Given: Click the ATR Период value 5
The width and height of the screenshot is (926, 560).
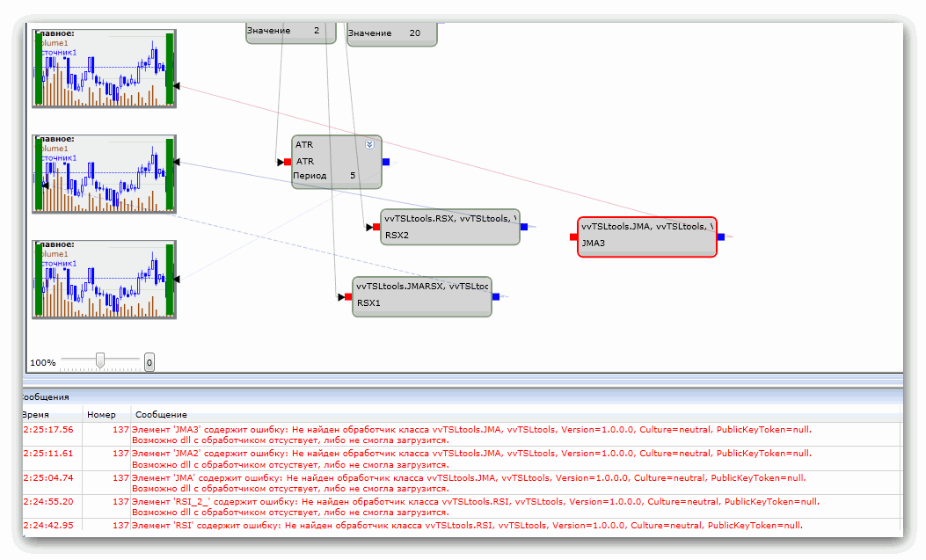Looking at the screenshot, I should click(x=353, y=175).
